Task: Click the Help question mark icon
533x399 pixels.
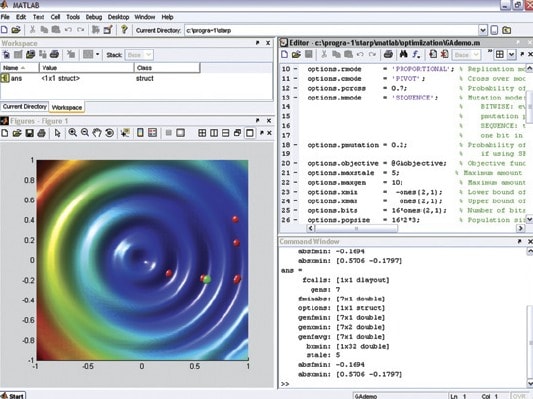Action: tap(124, 30)
